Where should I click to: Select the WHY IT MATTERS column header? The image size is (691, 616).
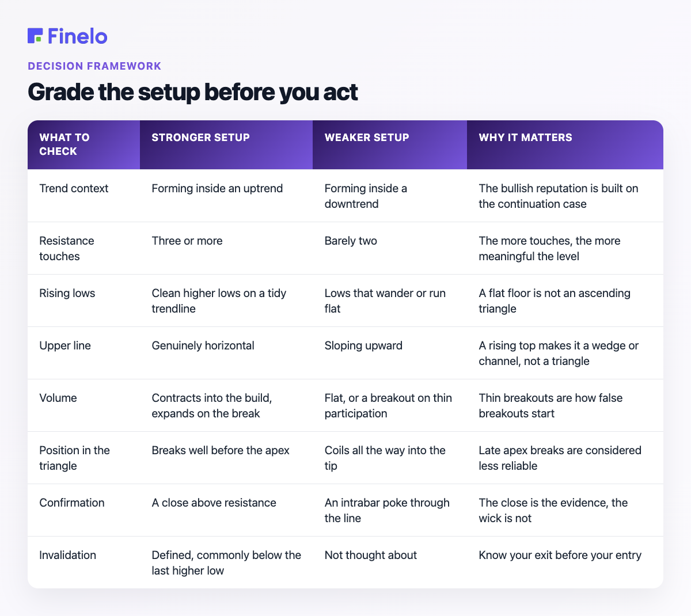click(526, 138)
